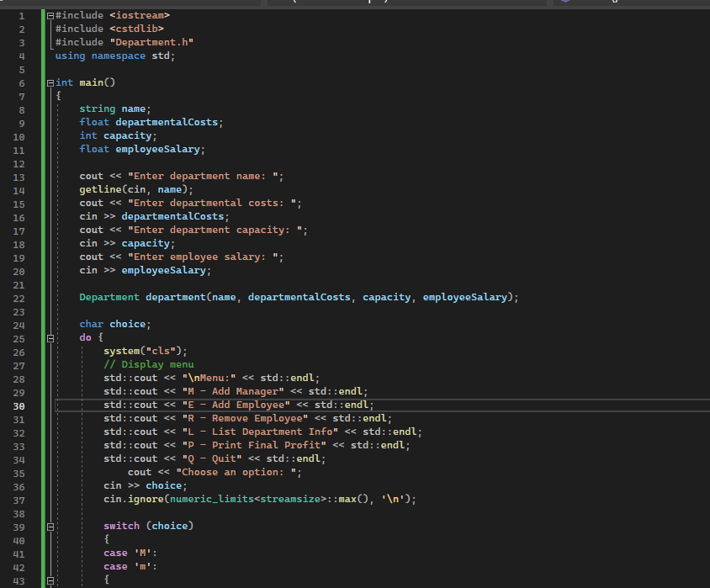Click on main() in the function header
The height and width of the screenshot is (588, 710).
pos(98,82)
